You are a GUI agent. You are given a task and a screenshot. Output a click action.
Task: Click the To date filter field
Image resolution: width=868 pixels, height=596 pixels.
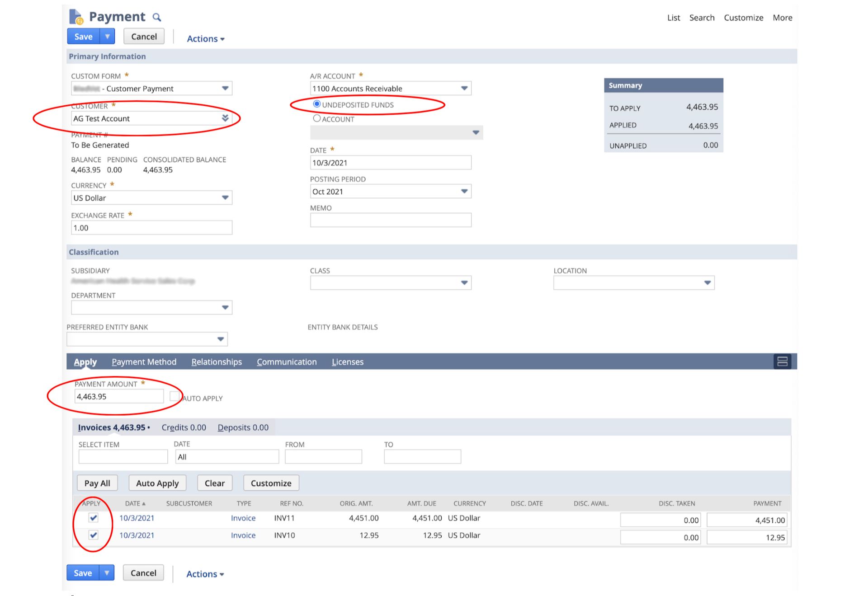tap(422, 457)
